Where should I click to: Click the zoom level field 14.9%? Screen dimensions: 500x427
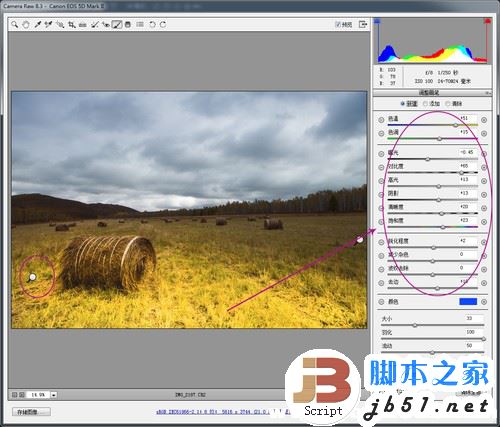38,395
